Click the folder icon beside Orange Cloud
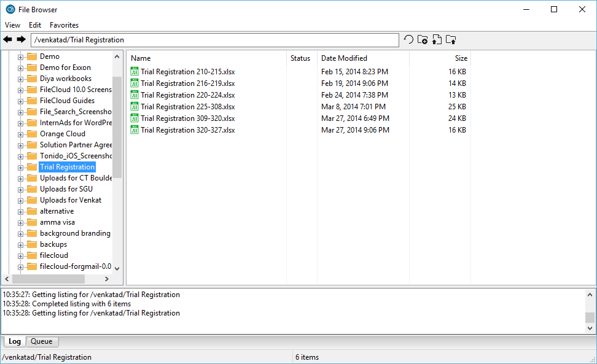 (x=33, y=134)
